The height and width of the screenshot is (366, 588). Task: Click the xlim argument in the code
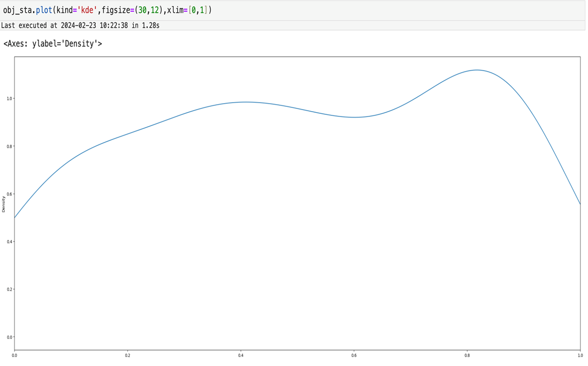point(187,10)
